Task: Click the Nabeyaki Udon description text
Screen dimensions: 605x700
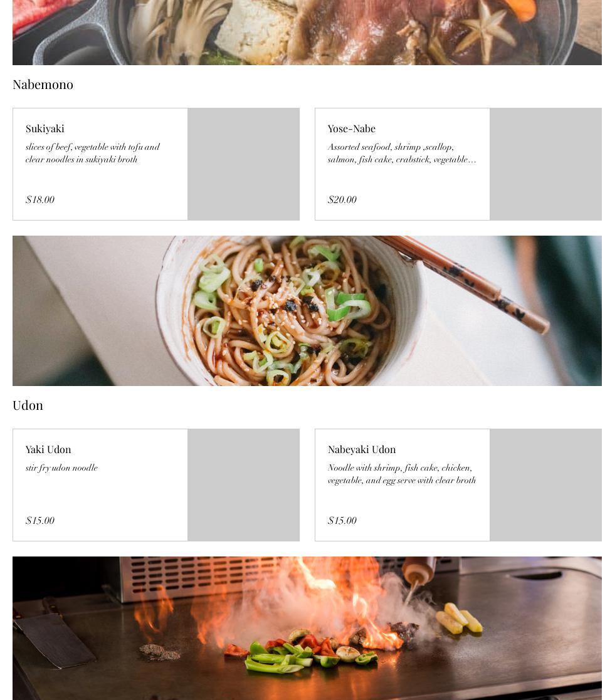Action: (402, 474)
